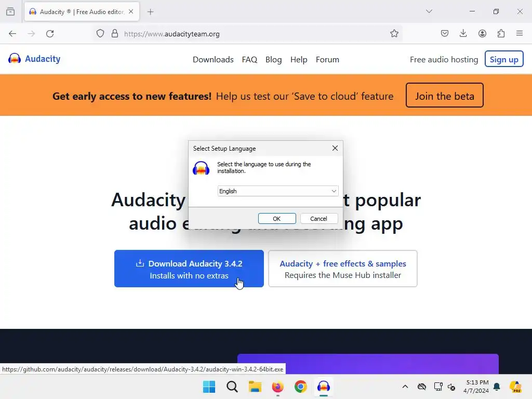The image size is (532, 399).
Task: Click the muted volume tray icon
Action: (451, 387)
